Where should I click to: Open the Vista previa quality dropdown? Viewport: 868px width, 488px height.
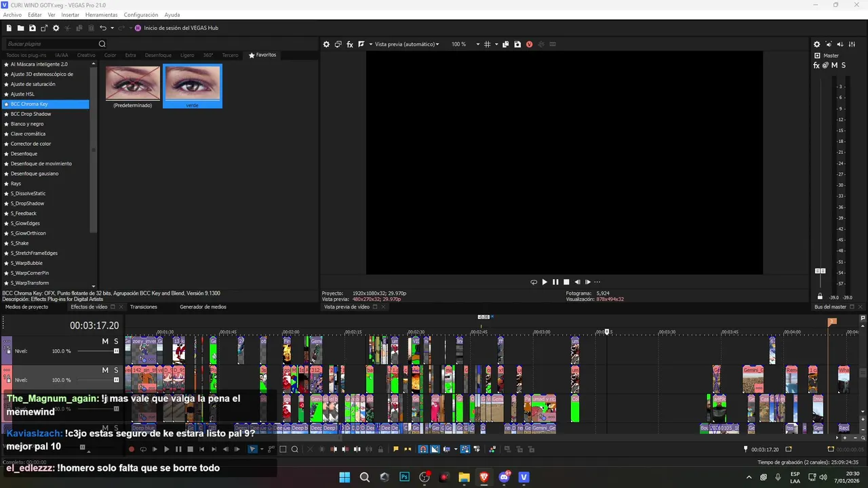click(x=407, y=44)
